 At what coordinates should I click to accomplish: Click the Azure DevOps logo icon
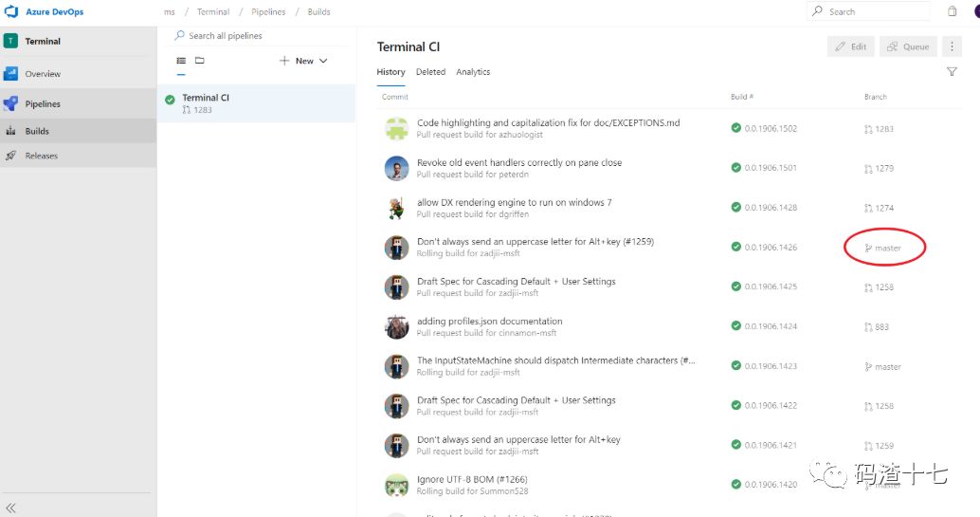[11, 11]
